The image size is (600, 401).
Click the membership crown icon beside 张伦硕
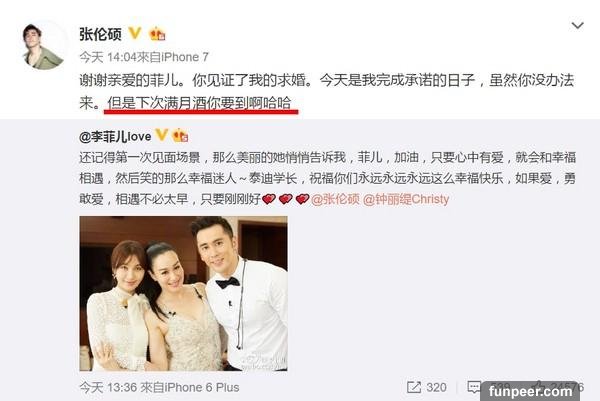(x=157, y=34)
